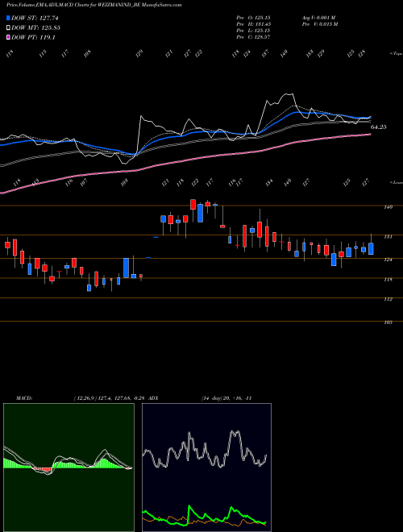403x532 pixels.
Task: Click the '<-Lows' label at right edge
Action: pos(397,182)
